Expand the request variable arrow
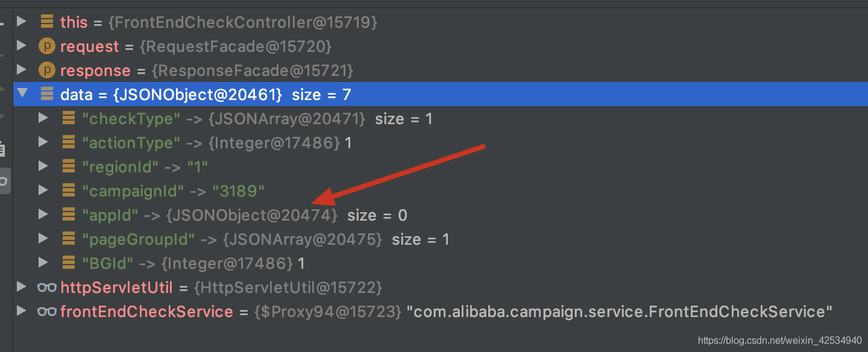This screenshot has width=868, height=352. 22,46
